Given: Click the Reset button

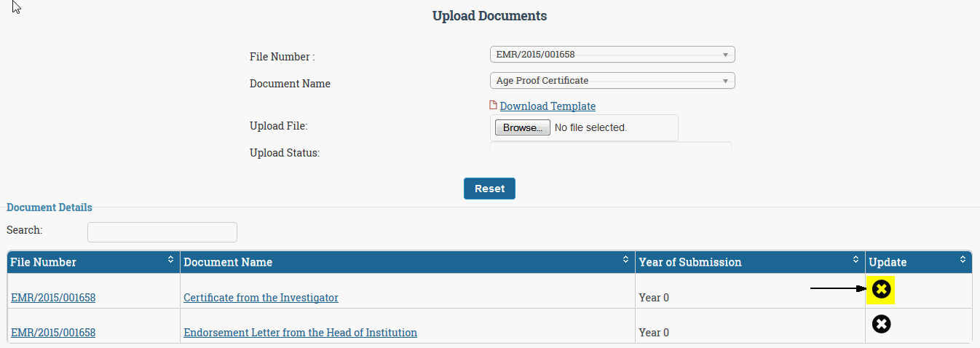Looking at the screenshot, I should [489, 189].
